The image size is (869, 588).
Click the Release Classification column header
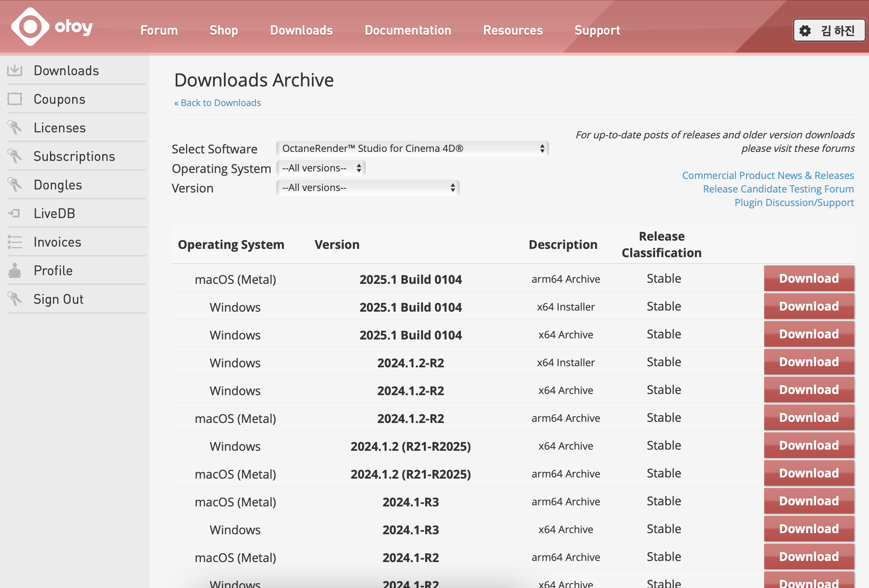(662, 244)
